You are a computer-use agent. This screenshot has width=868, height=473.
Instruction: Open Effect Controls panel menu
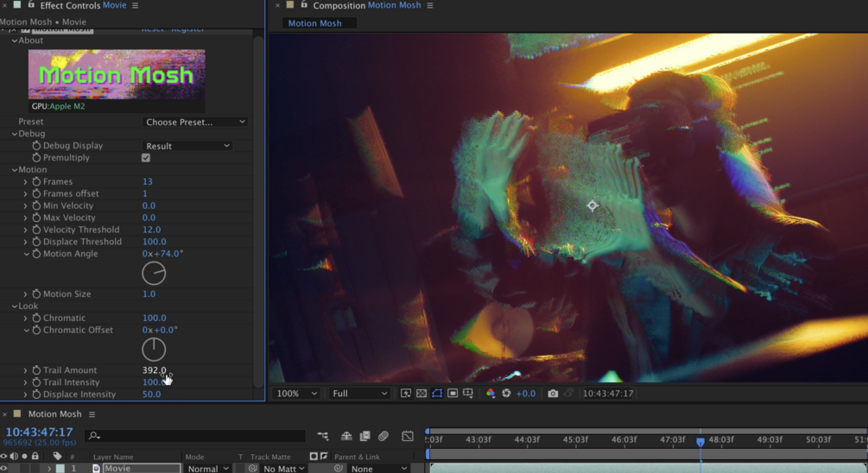pyautogui.click(x=135, y=5)
